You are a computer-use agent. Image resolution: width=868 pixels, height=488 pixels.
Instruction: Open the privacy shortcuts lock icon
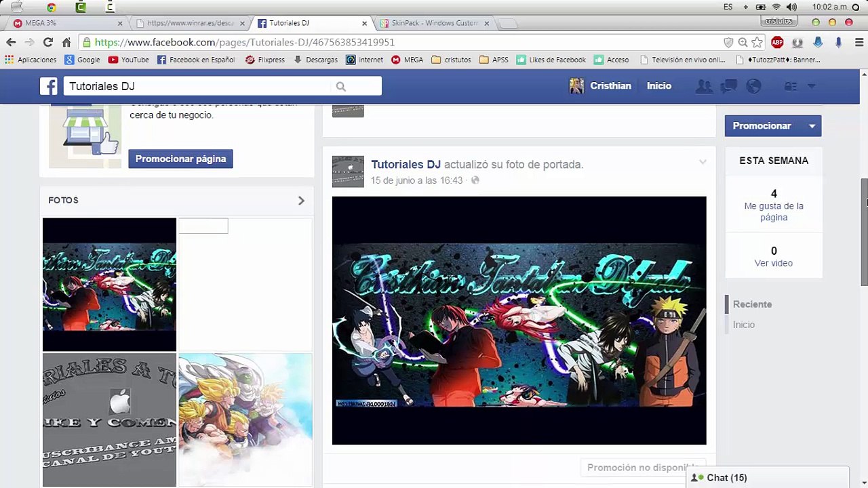tap(791, 86)
